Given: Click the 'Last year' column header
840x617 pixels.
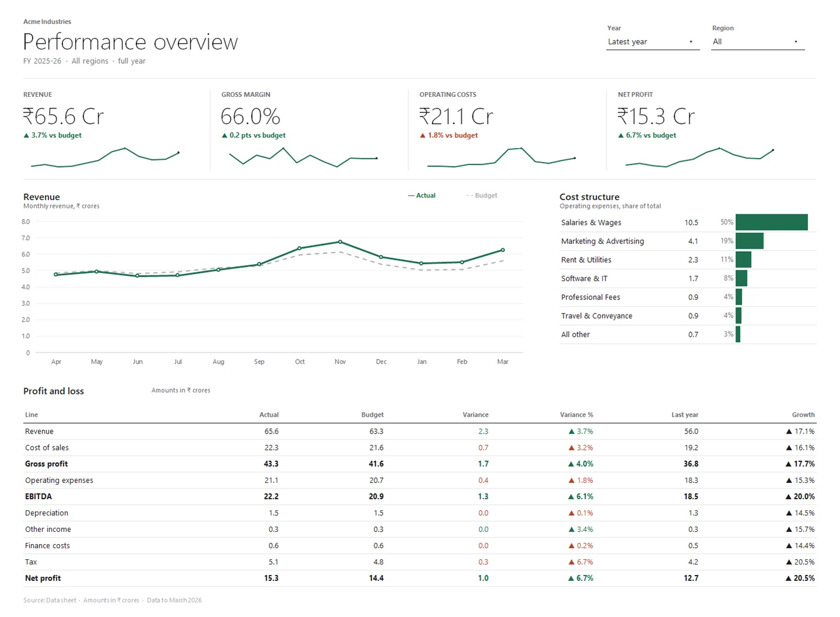Looking at the screenshot, I should pyautogui.click(x=685, y=415).
